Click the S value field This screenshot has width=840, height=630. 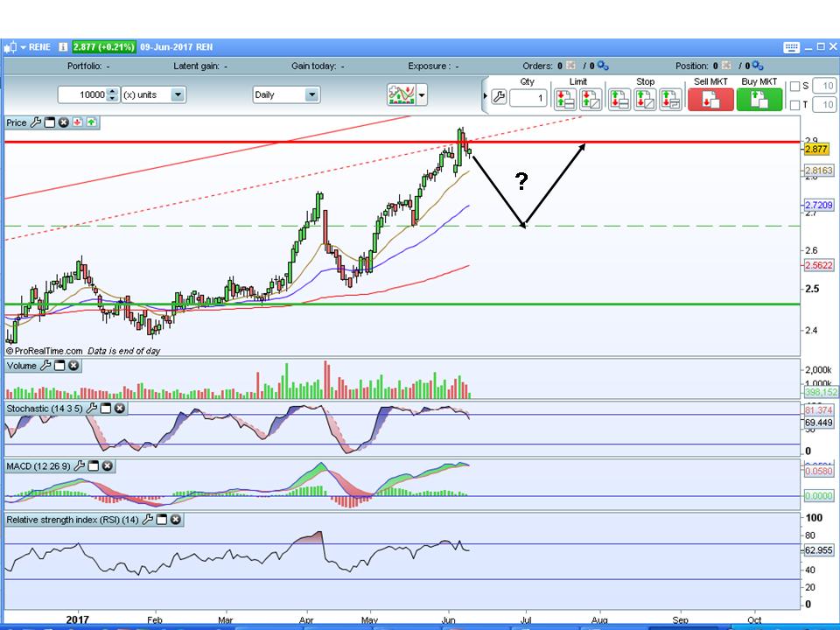(824, 87)
